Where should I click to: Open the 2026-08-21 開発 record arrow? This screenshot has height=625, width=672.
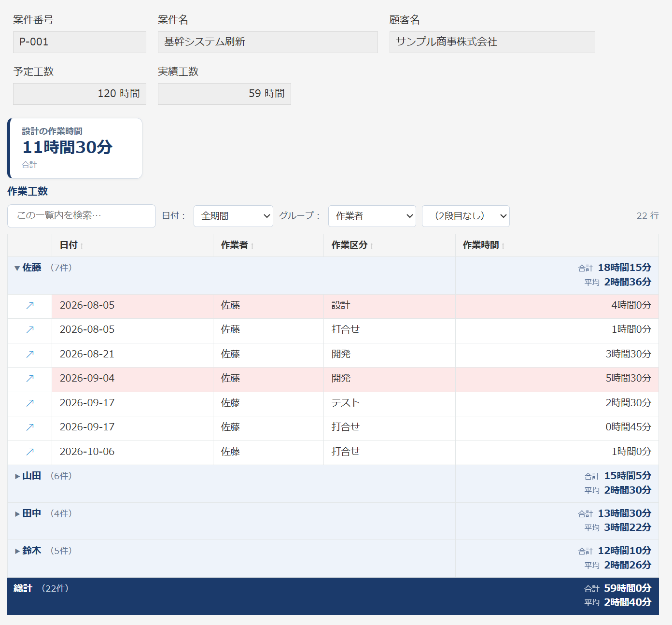point(30,355)
